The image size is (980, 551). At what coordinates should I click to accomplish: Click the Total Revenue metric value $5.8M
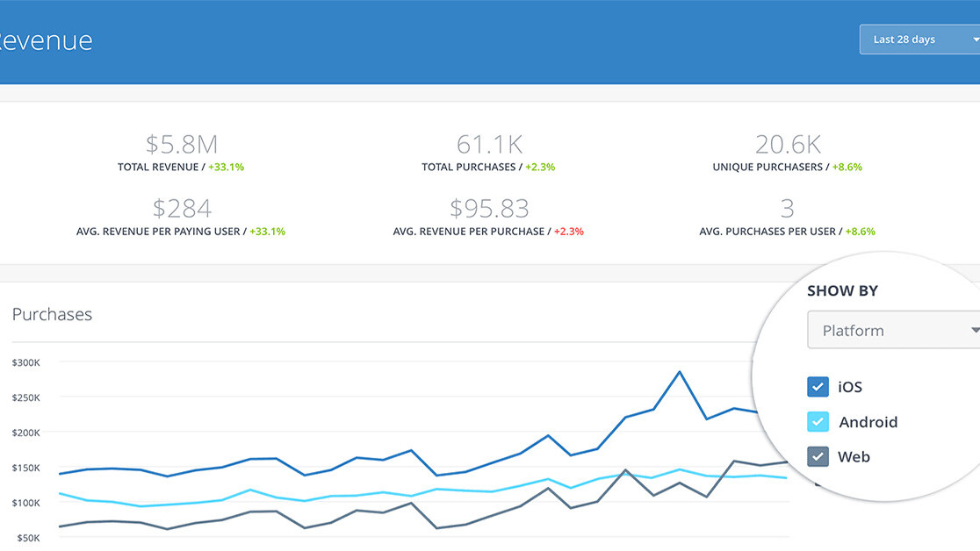pos(181,144)
